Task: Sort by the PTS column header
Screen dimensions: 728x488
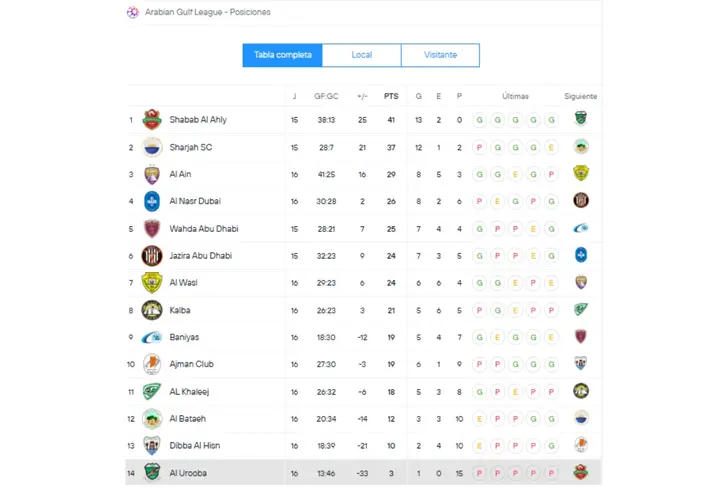Action: [391, 96]
